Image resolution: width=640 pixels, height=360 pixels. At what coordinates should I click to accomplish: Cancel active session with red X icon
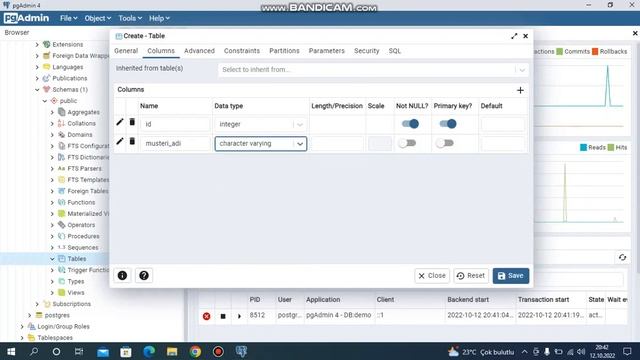[207, 316]
